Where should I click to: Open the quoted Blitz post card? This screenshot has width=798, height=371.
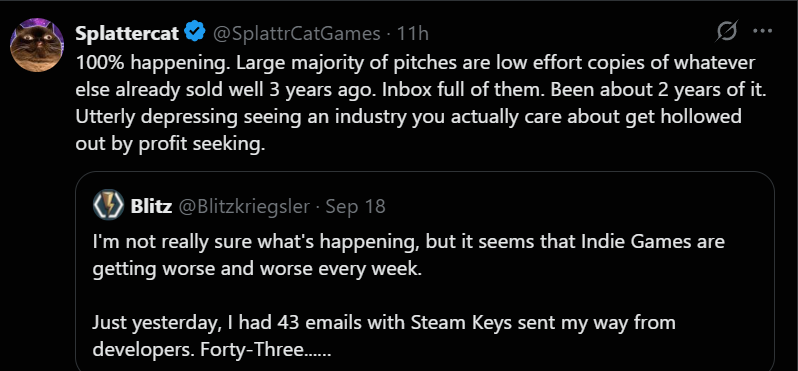425,271
